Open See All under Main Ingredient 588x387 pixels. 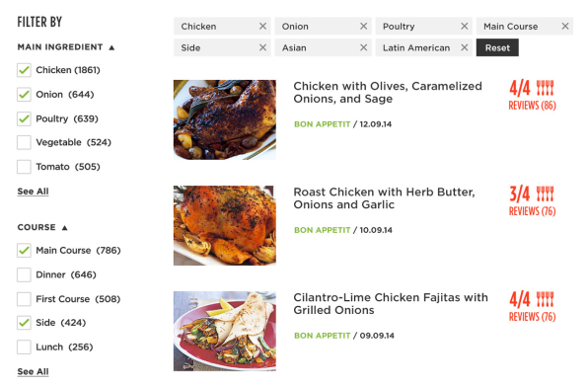pyautogui.click(x=33, y=192)
